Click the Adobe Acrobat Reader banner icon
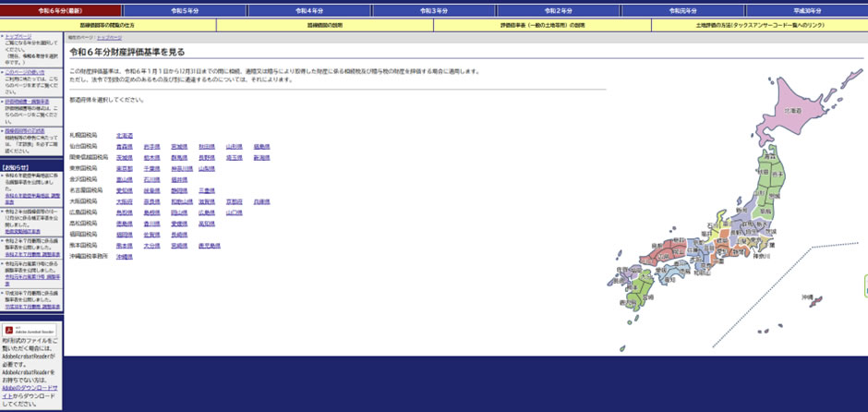The height and width of the screenshot is (412, 868). pos(31,330)
